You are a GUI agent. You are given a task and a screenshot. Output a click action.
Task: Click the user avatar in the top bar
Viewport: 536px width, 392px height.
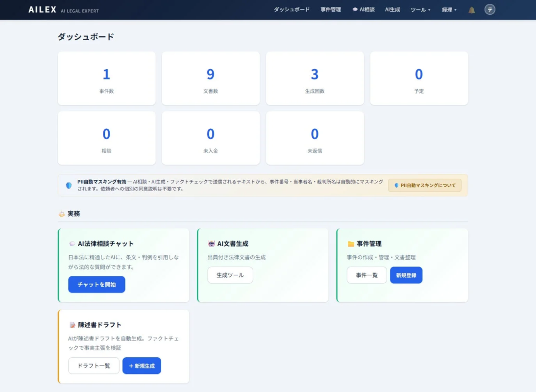(489, 9)
